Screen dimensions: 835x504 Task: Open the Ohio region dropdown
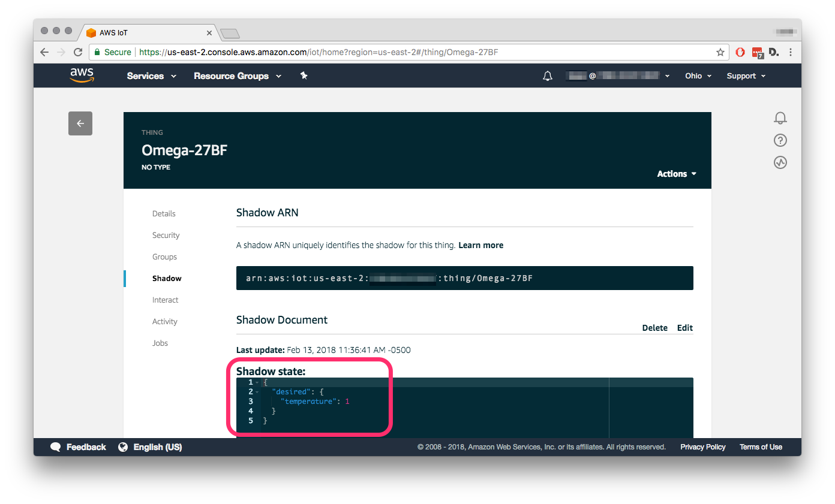(698, 76)
